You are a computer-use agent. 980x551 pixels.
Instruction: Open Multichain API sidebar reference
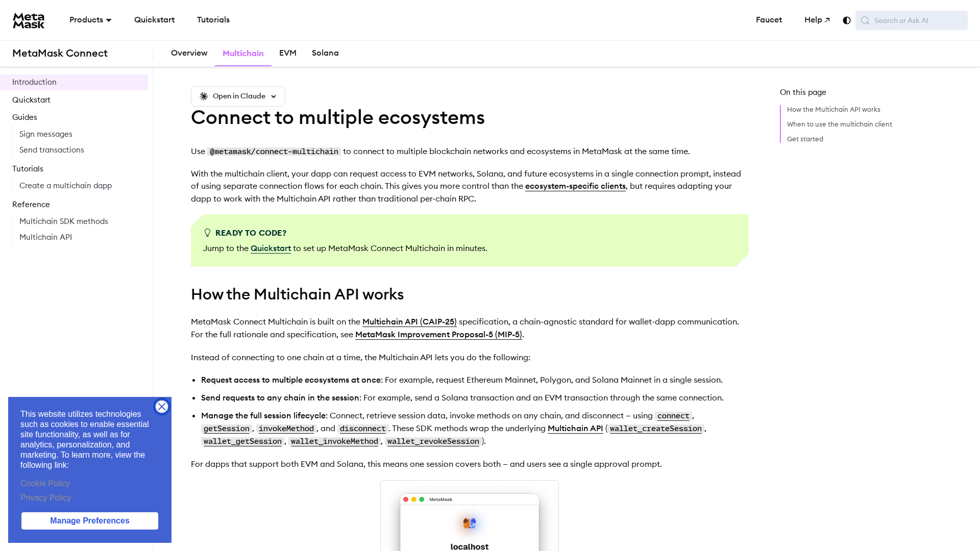(45, 237)
